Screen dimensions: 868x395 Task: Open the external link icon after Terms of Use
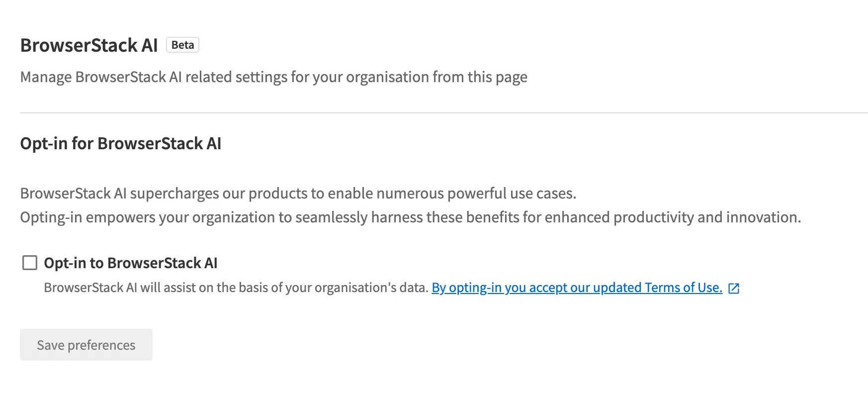point(734,288)
